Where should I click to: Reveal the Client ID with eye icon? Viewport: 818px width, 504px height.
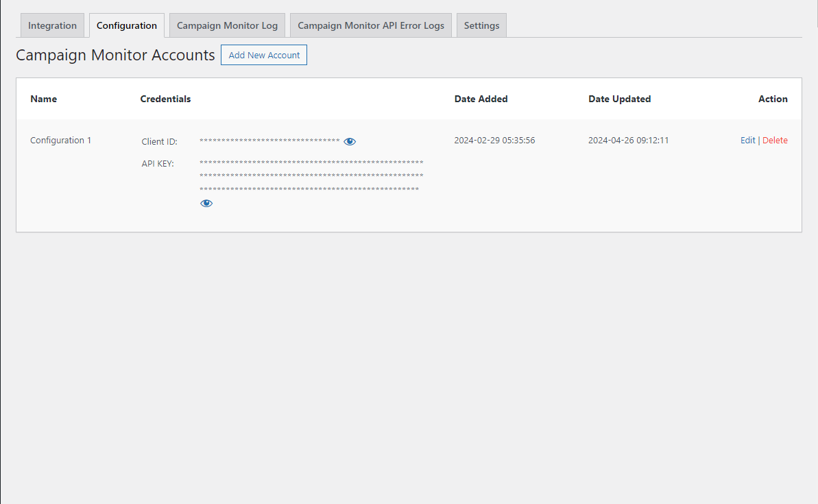coord(350,141)
